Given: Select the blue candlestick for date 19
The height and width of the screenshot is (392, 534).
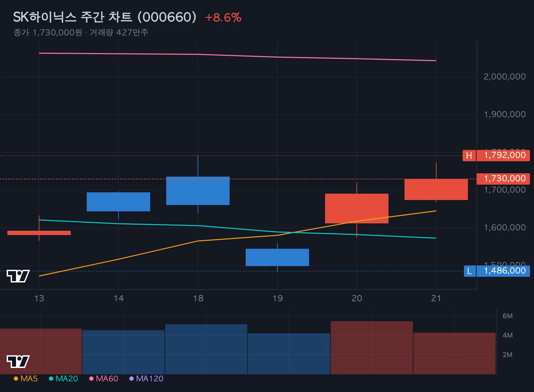Looking at the screenshot, I should click(277, 257).
